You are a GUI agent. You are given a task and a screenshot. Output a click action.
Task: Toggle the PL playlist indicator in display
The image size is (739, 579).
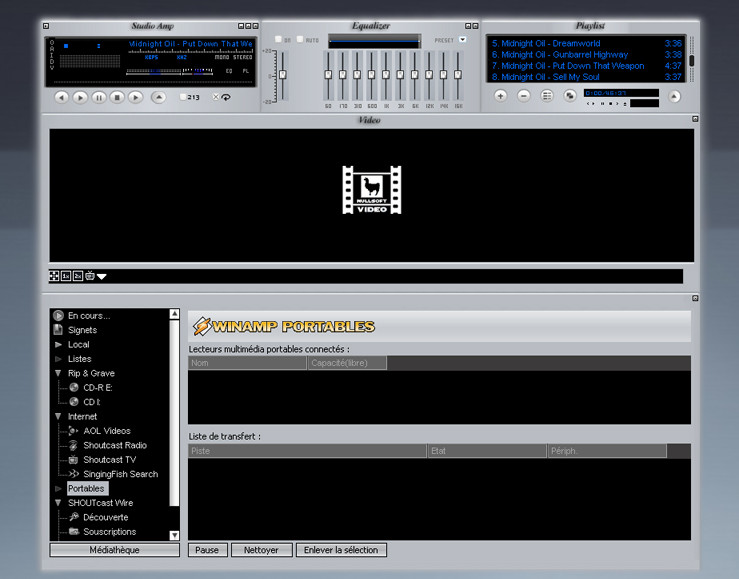(x=246, y=71)
